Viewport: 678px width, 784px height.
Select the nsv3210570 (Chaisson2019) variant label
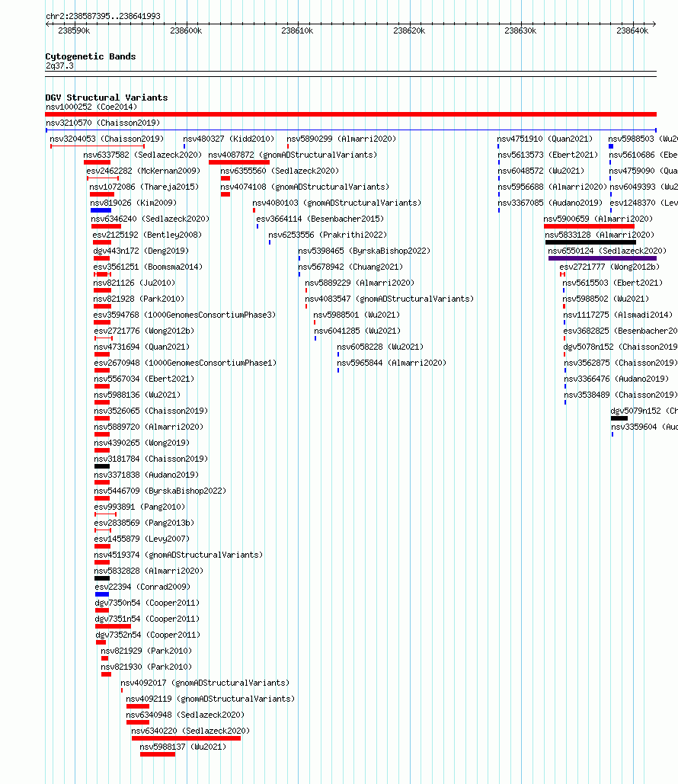coord(103,123)
